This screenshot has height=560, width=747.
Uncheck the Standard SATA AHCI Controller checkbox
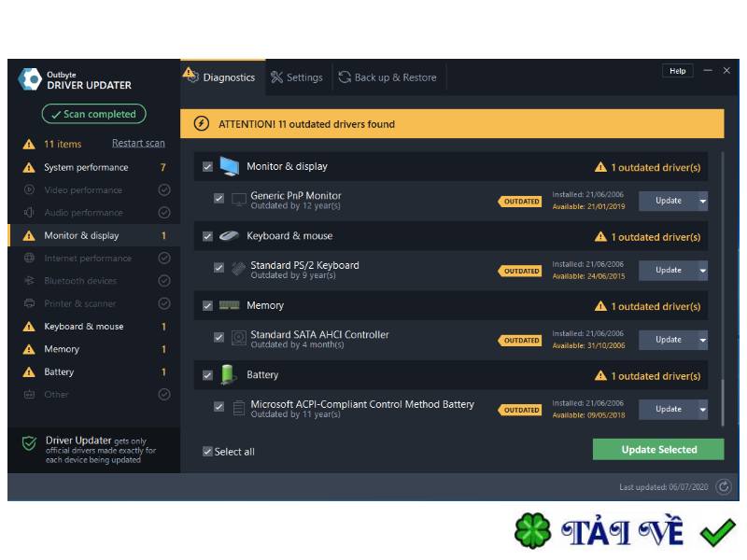[218, 337]
